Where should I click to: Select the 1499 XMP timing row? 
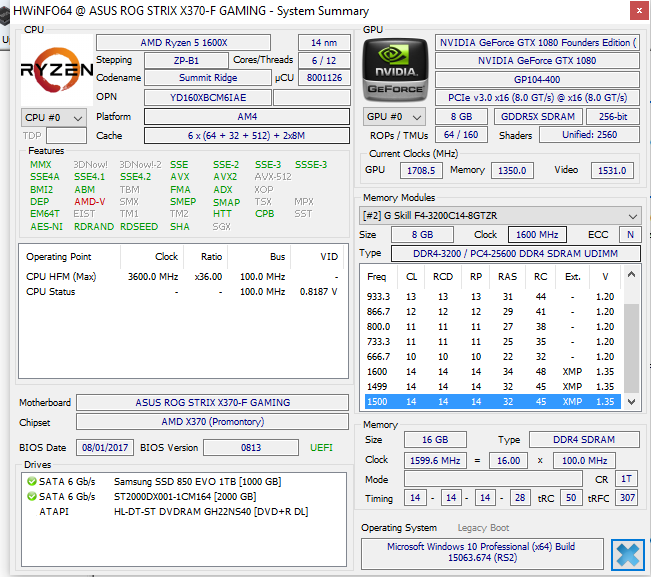click(493, 386)
